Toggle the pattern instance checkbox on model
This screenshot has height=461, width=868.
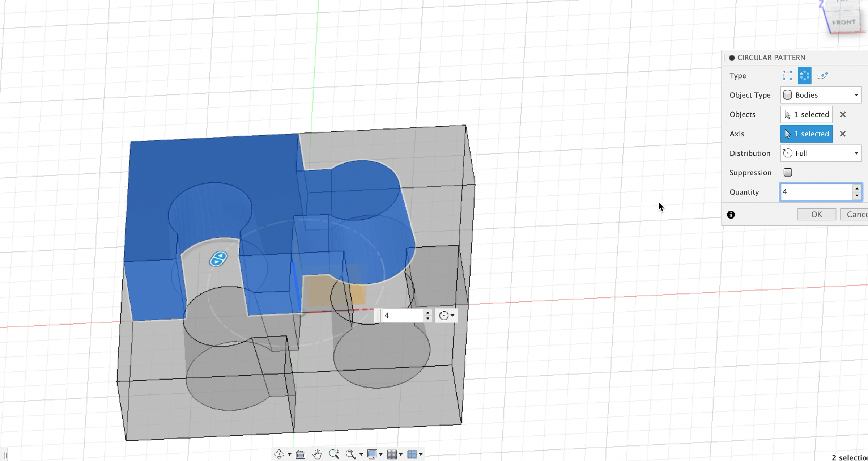click(x=218, y=259)
